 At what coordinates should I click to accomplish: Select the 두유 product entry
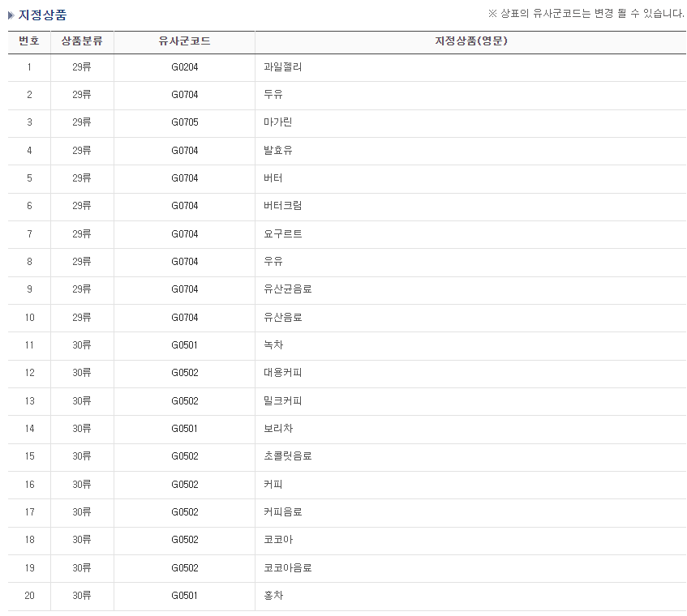point(274,95)
